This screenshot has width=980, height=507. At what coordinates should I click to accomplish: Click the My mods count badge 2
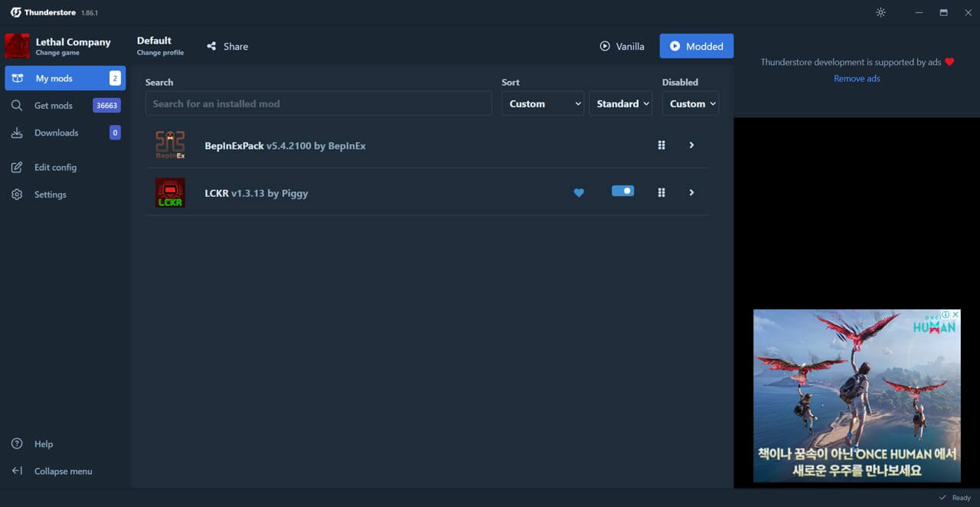coord(115,78)
